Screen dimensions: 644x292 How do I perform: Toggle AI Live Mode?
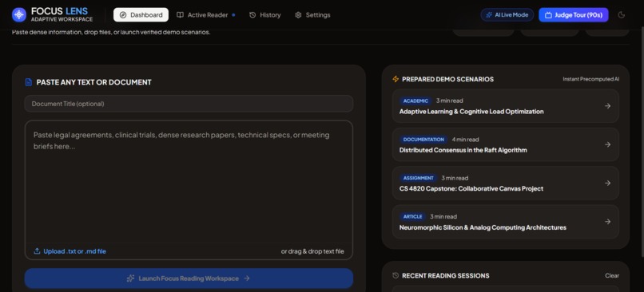point(507,15)
